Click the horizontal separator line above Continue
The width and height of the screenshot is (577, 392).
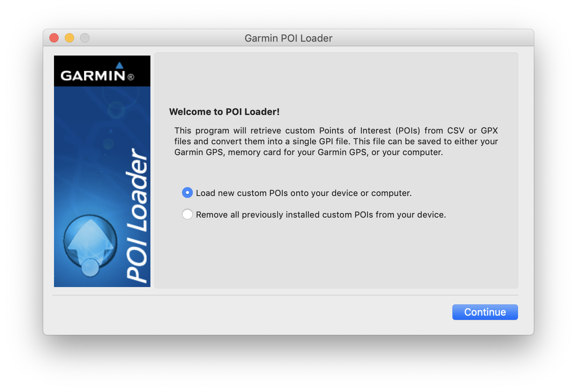285,295
